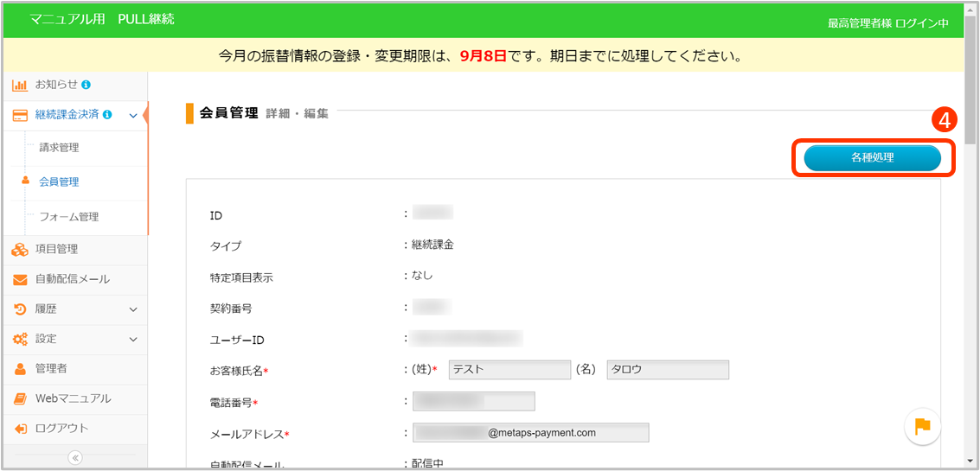This screenshot has width=980, height=471.
Task: Select フォーム管理 from the sidebar
Action: coord(68,217)
